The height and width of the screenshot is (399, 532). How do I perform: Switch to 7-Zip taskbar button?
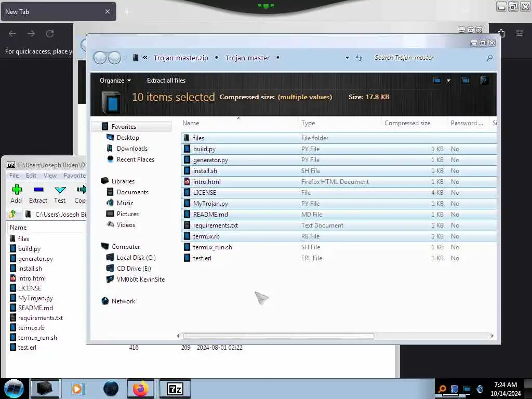click(x=175, y=389)
